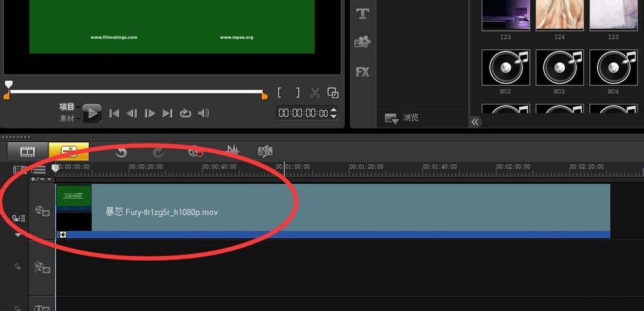Decrease timecode with down stepper arrow
This screenshot has width=644, height=311.
click(334, 117)
